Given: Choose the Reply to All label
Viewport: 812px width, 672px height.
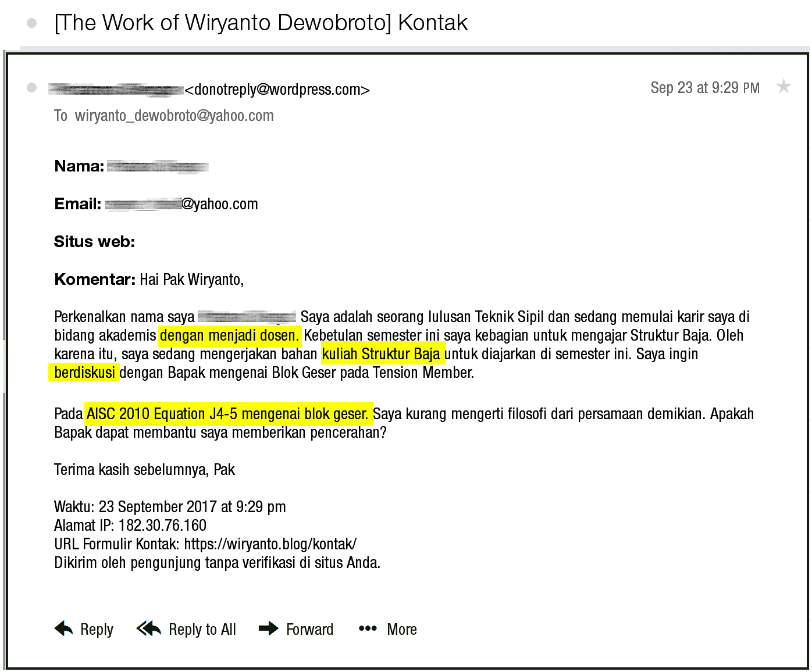Looking at the screenshot, I should coord(202,630).
